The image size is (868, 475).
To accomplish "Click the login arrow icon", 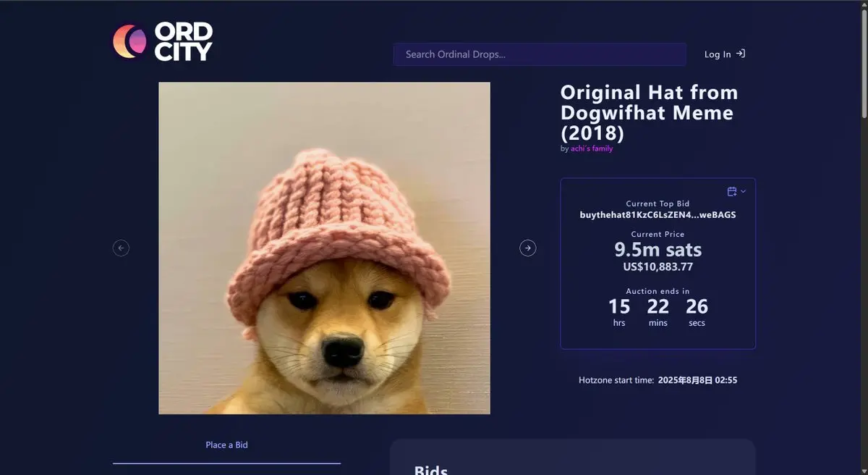I will [740, 54].
